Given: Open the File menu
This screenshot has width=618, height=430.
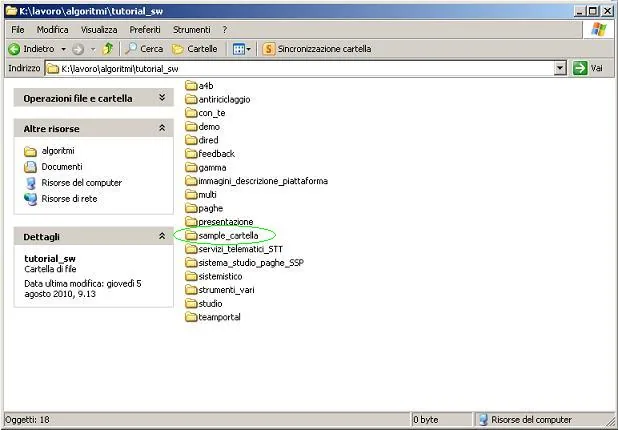Looking at the screenshot, I should coord(18,30).
